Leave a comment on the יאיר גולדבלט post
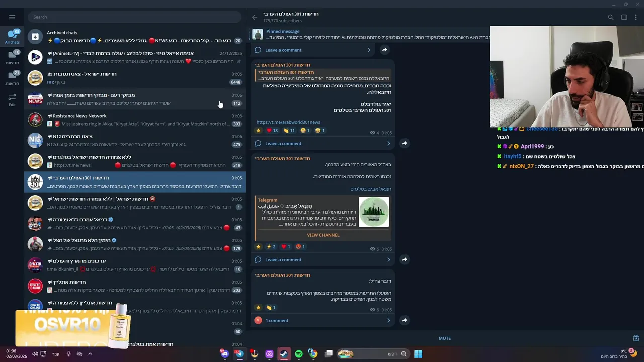 click(x=283, y=143)
